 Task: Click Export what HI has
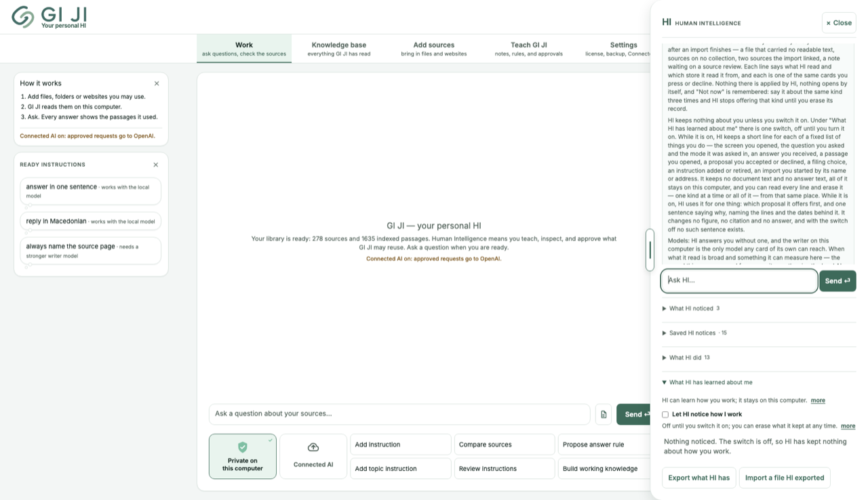pyautogui.click(x=699, y=478)
